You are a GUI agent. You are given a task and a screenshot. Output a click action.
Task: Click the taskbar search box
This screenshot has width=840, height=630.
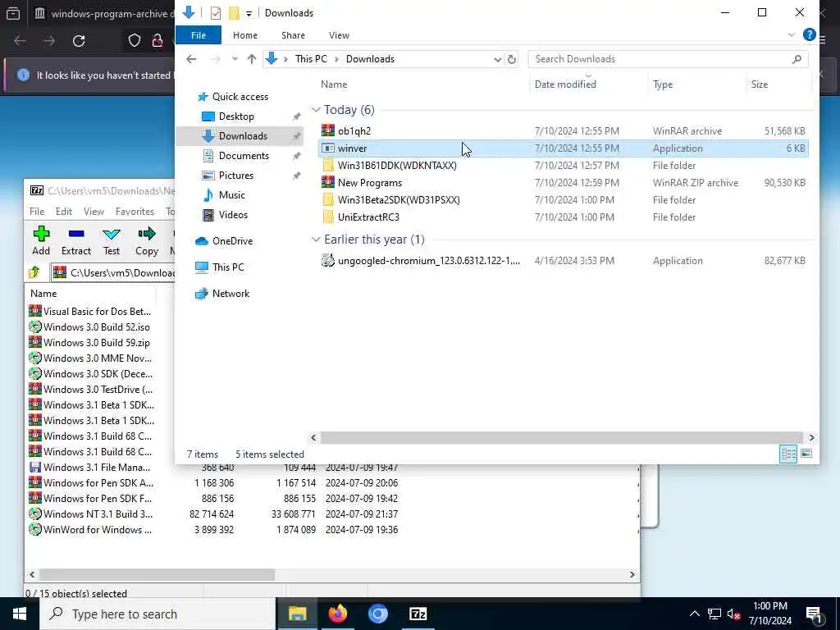click(x=158, y=614)
